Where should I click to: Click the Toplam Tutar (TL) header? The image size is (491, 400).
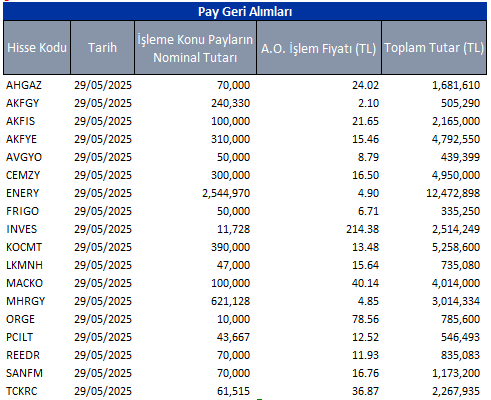point(434,48)
